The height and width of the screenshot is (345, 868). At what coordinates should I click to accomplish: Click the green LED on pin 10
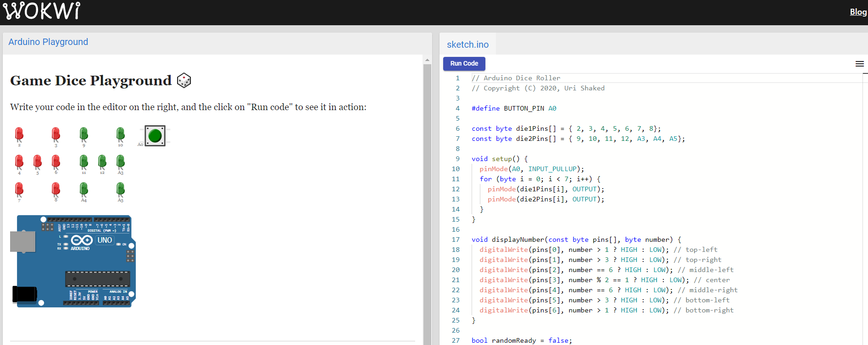[120, 134]
